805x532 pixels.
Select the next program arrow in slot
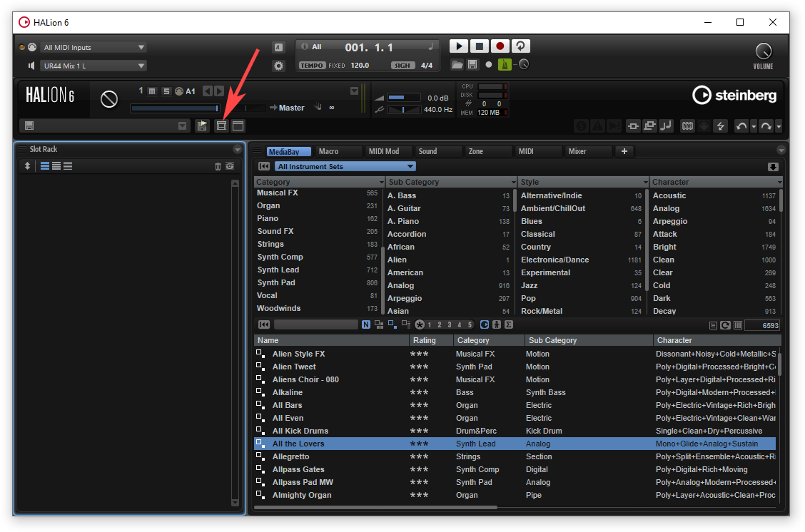[219, 91]
